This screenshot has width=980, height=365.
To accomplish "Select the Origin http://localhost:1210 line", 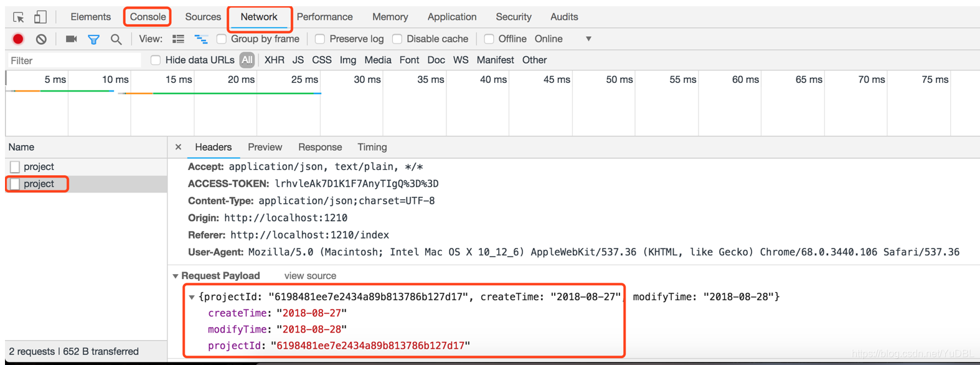I will 268,218.
